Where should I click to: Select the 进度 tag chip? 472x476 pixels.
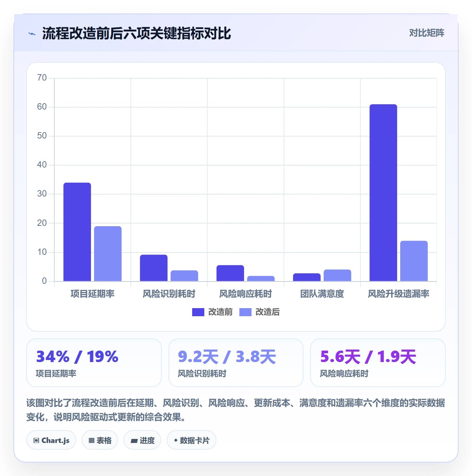[x=142, y=440]
